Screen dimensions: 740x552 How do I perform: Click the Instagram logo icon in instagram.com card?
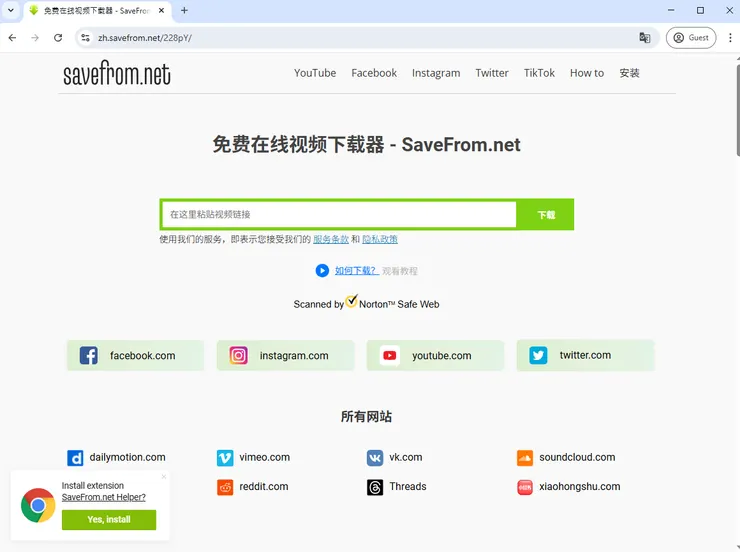(238, 355)
